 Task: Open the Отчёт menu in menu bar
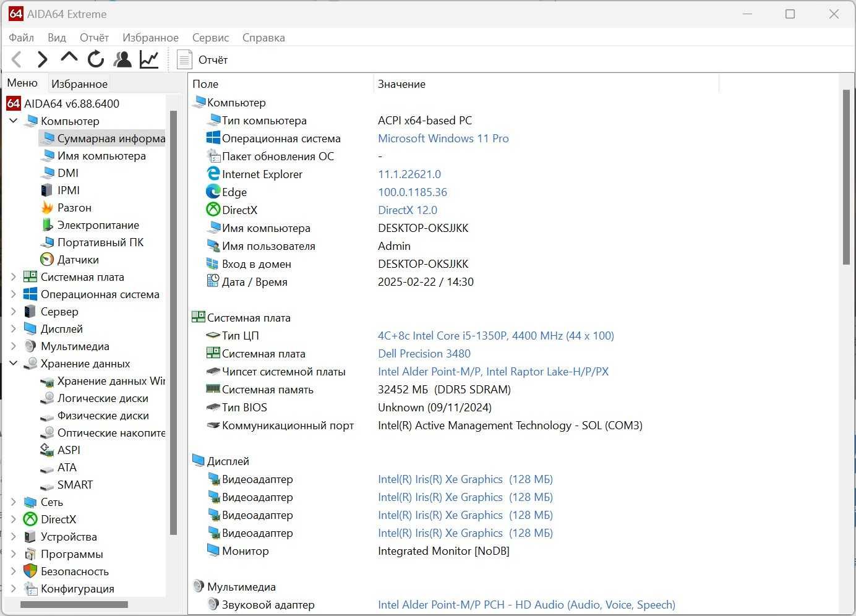(94, 38)
